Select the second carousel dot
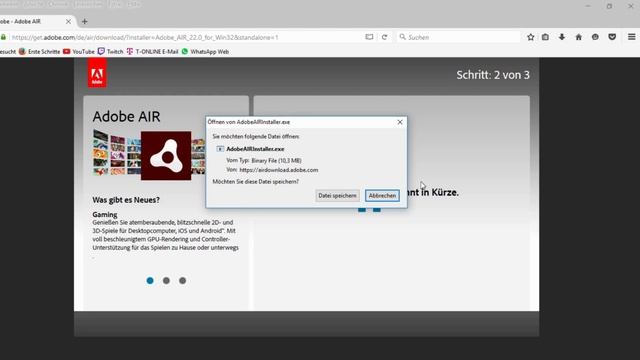 click(x=166, y=280)
